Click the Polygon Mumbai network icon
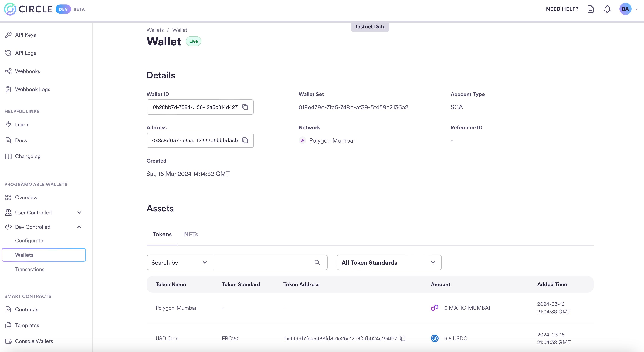 pos(303,140)
